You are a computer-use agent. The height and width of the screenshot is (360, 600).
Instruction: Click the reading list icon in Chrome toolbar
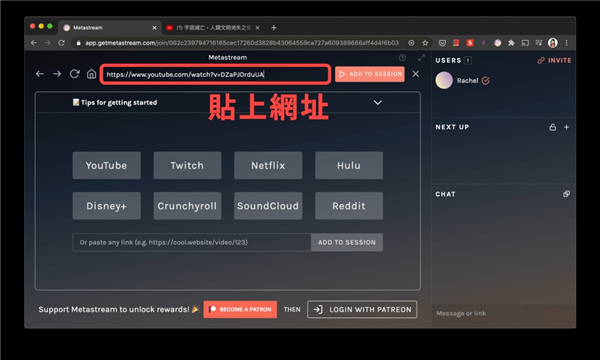(539, 43)
